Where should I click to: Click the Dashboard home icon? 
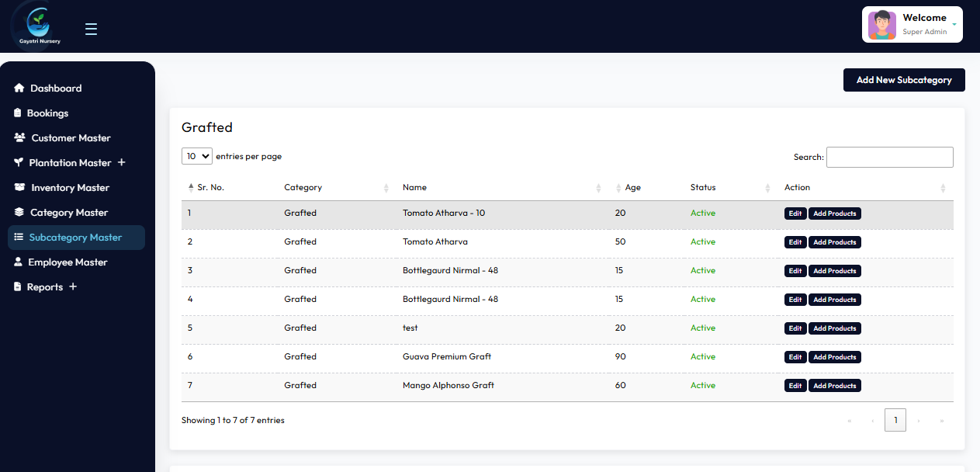click(19, 88)
